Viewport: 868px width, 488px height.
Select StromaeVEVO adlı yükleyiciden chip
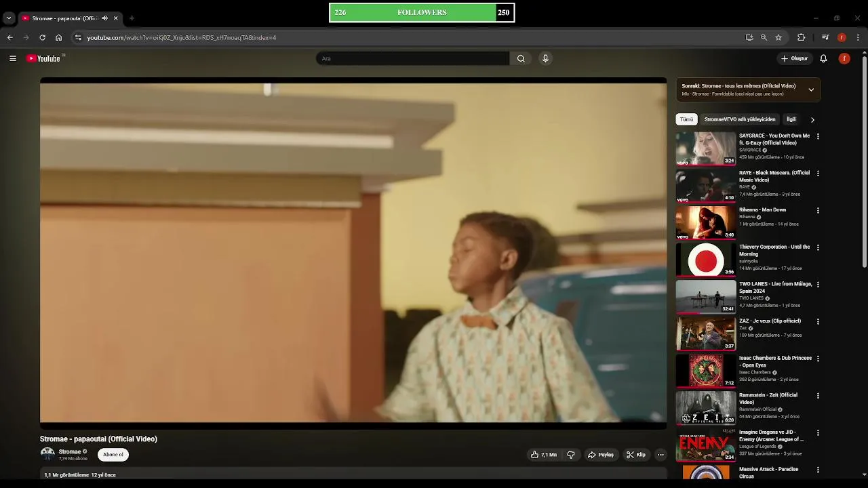tap(740, 119)
